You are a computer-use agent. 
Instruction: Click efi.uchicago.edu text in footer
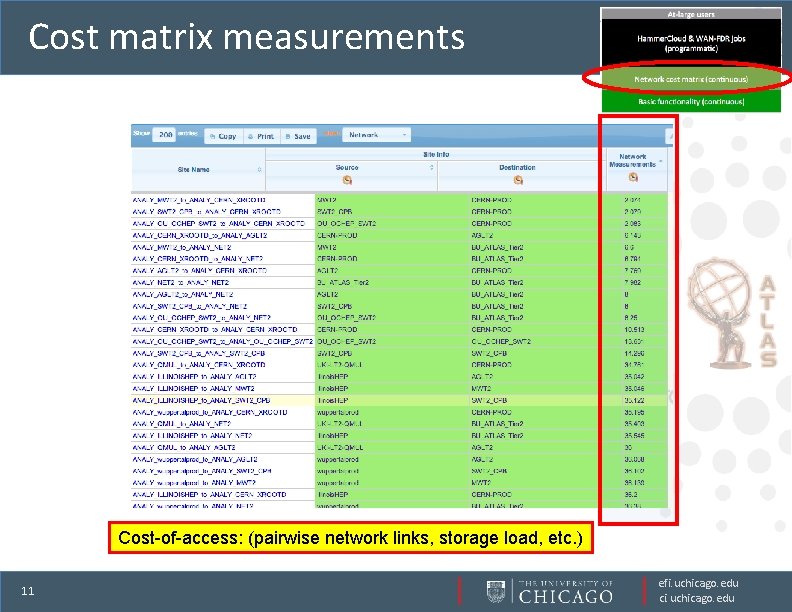(698, 583)
